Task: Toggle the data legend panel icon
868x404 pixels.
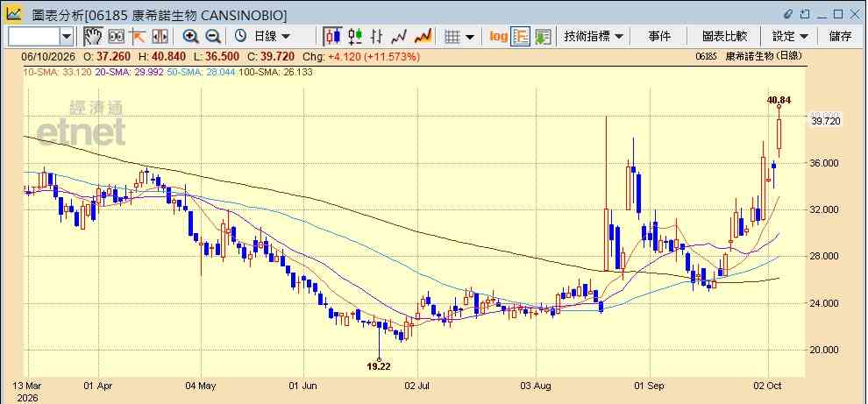Action: tap(520, 37)
